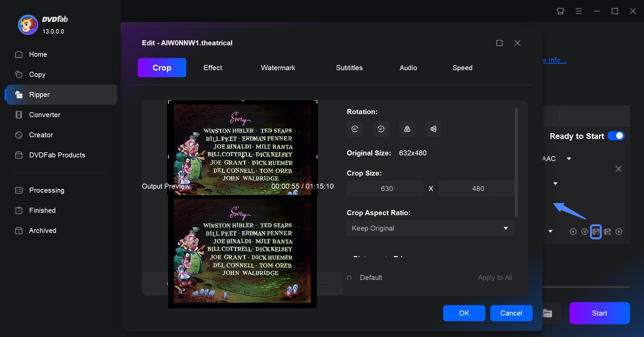Screen dimensions: 644x337
Task: Open the Watermark tab
Action: coord(278,67)
